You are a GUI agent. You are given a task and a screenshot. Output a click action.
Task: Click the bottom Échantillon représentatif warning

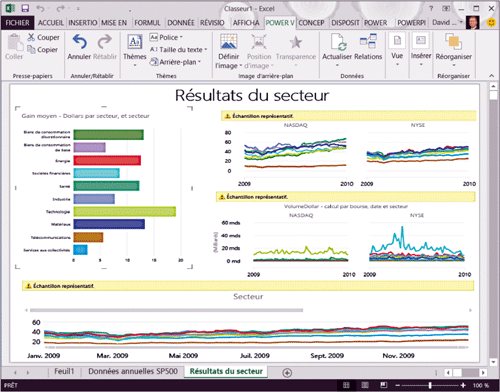(248, 286)
